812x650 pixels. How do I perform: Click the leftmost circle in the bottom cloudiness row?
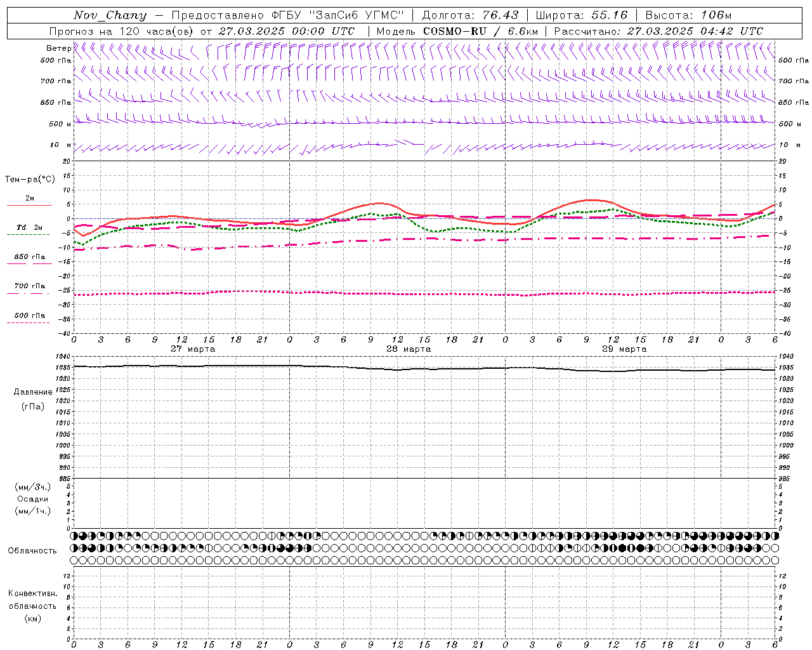click(x=74, y=560)
